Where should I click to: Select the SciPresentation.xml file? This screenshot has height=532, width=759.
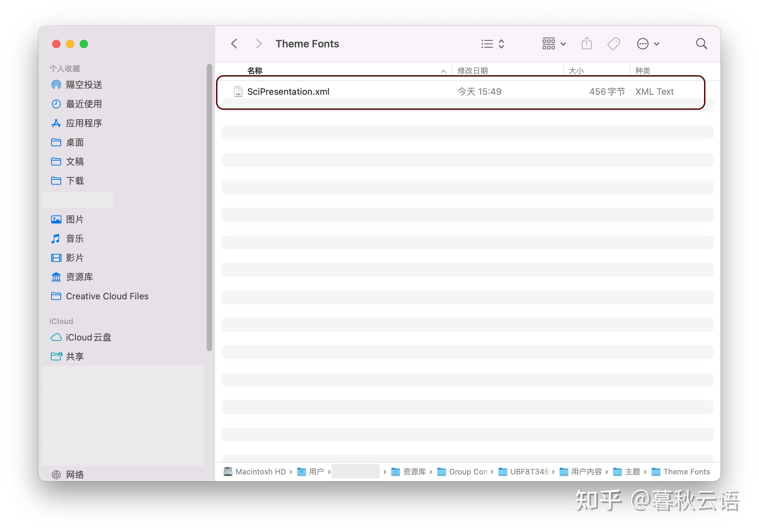click(288, 91)
